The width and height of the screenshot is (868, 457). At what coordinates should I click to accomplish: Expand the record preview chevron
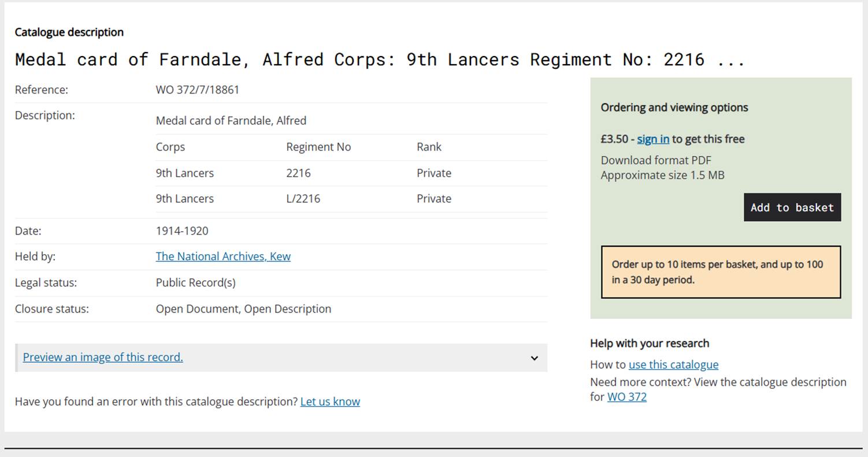click(x=534, y=358)
